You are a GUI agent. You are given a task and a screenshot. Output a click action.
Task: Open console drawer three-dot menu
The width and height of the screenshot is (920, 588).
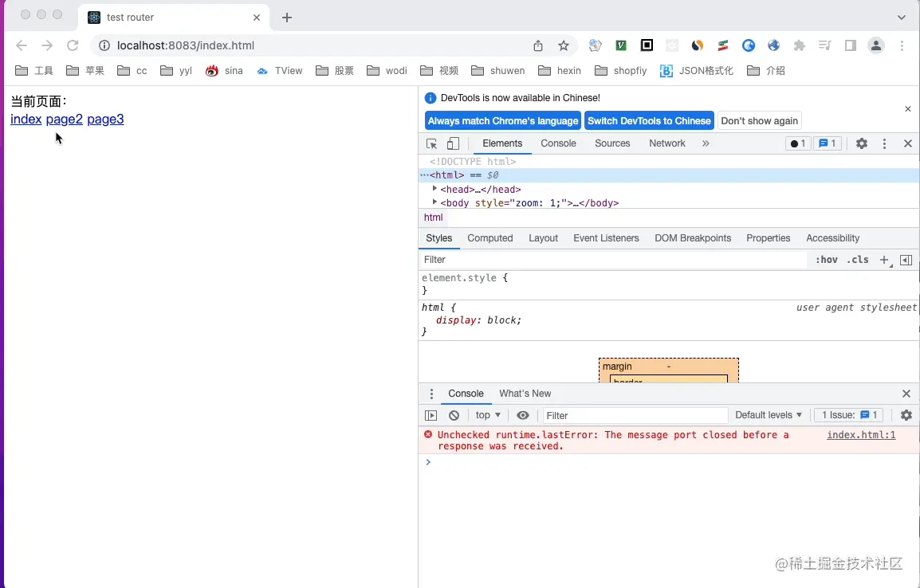pyautogui.click(x=431, y=394)
